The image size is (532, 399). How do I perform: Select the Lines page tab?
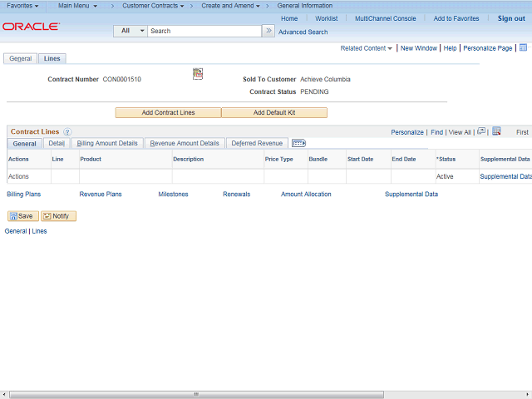click(x=52, y=58)
